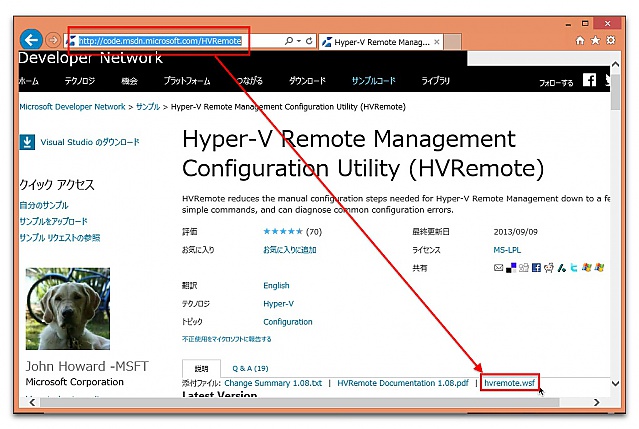639x429 pixels.
Task: Click the Configuration topic link
Action: (288, 322)
